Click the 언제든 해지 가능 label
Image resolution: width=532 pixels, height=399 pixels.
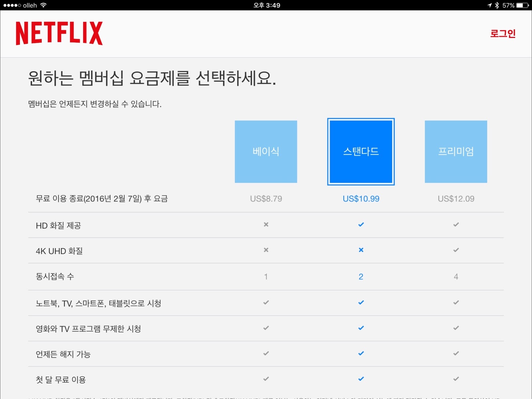coord(63,354)
